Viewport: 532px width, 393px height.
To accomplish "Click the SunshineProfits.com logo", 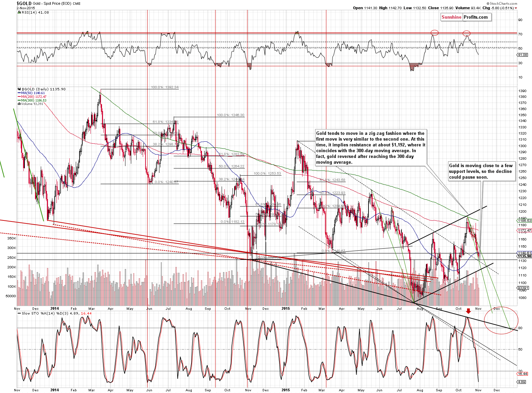I will point(466,17).
